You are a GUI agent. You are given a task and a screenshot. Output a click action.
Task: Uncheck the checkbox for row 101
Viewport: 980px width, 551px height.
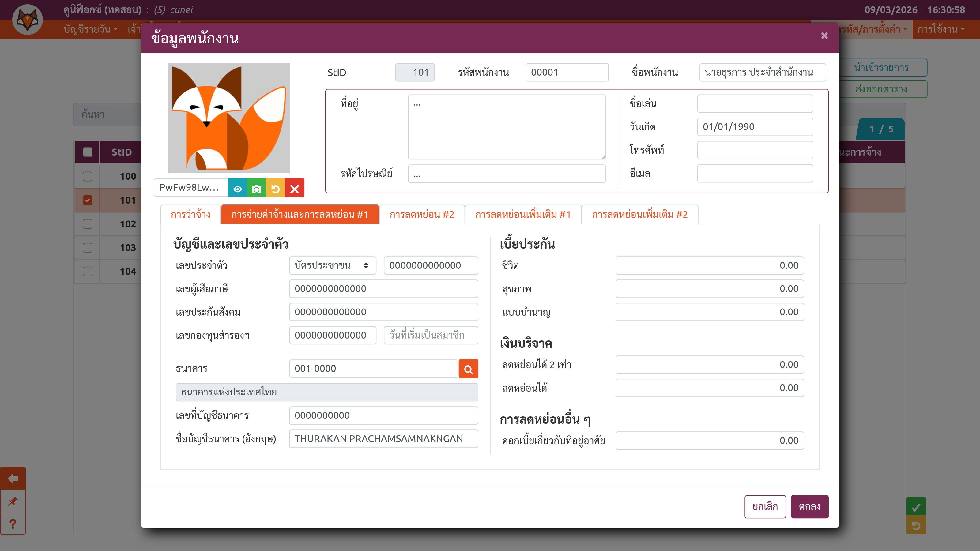coord(88,200)
